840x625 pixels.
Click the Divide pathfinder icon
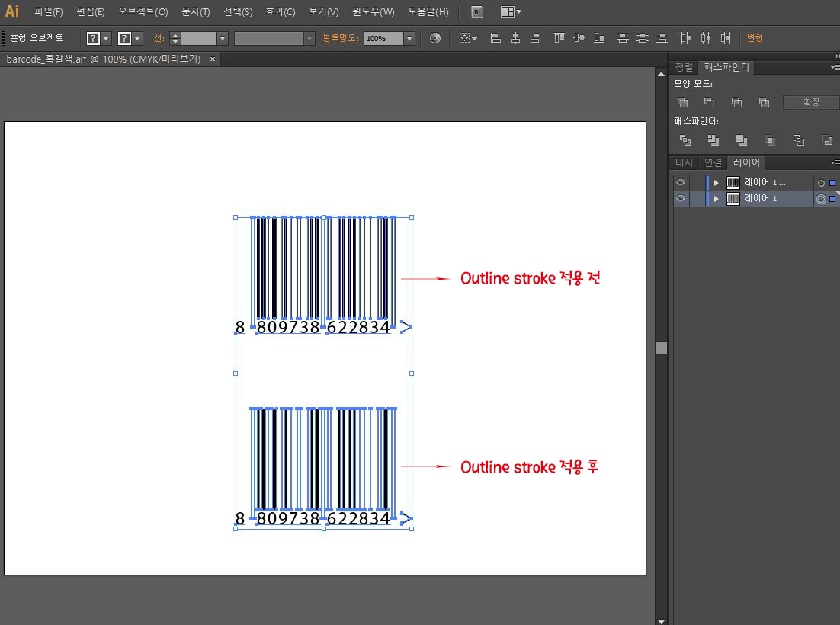[x=685, y=140]
